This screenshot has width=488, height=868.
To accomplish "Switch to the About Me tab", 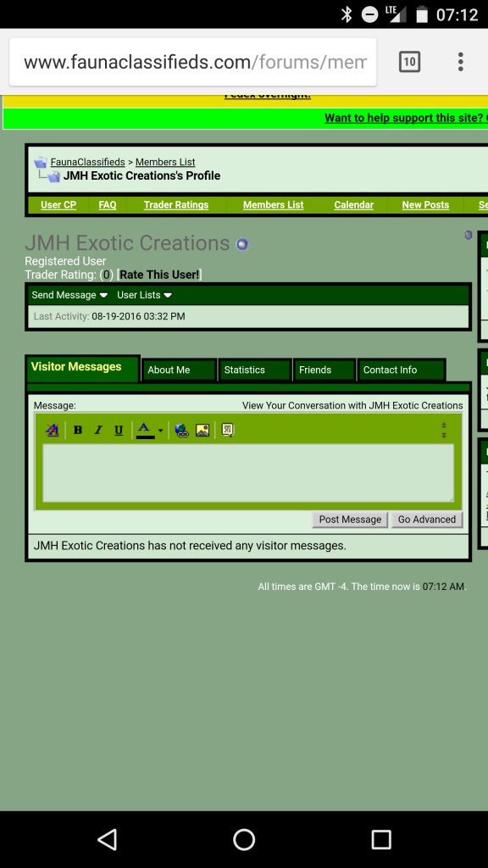I will click(x=179, y=370).
